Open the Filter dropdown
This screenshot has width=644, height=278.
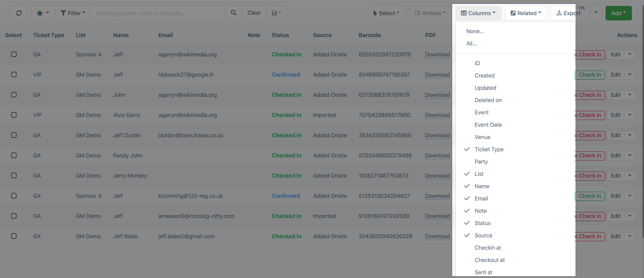click(x=73, y=13)
